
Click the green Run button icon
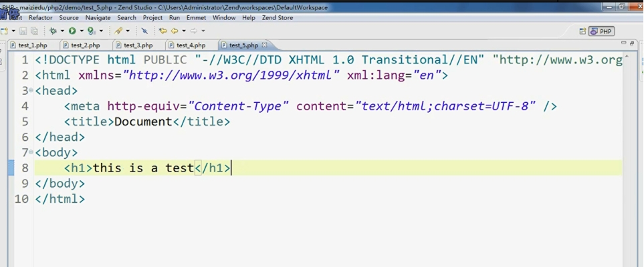point(72,31)
